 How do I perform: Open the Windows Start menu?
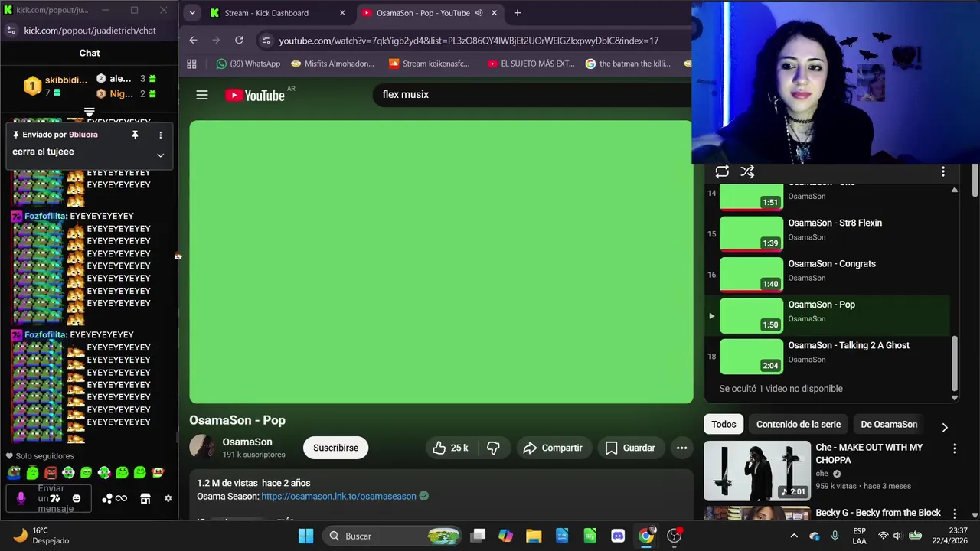305,536
